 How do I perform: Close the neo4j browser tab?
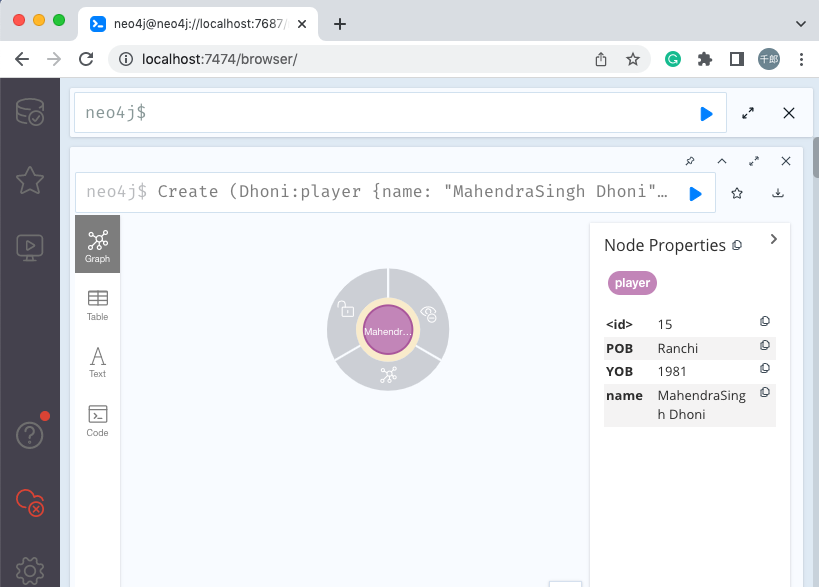[x=301, y=24]
